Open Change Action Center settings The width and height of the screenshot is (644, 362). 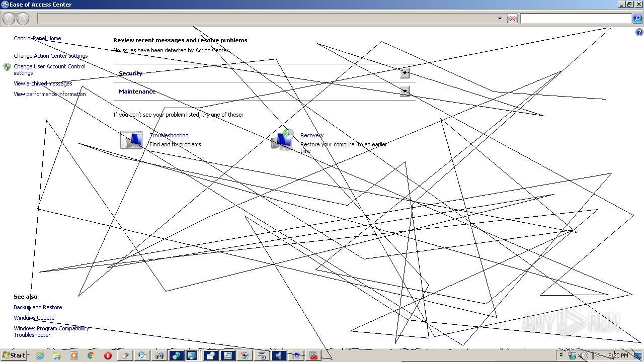click(x=51, y=56)
